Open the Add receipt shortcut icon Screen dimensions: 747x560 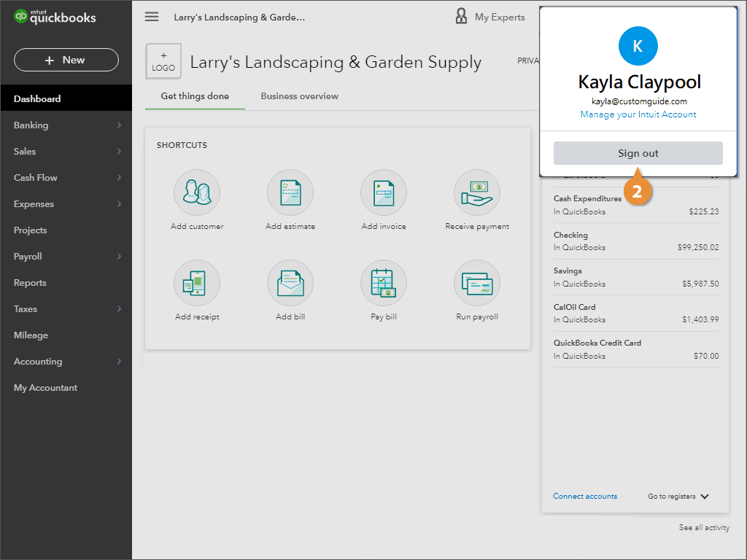click(x=197, y=284)
